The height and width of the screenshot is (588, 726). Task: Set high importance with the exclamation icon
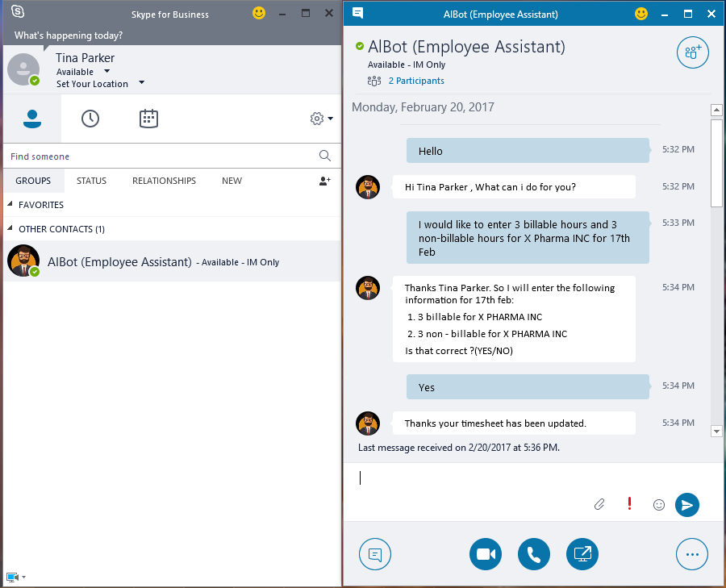coord(629,503)
